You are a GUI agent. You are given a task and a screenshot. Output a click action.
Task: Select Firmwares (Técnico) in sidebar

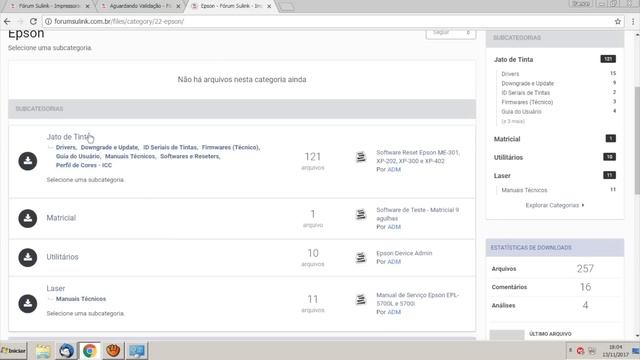pyautogui.click(x=527, y=102)
